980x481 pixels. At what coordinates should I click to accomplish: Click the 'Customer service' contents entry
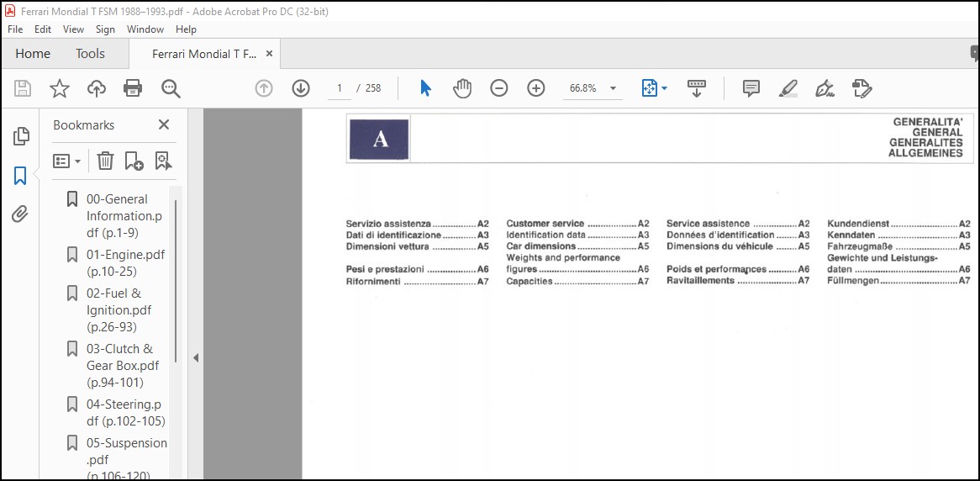(577, 224)
